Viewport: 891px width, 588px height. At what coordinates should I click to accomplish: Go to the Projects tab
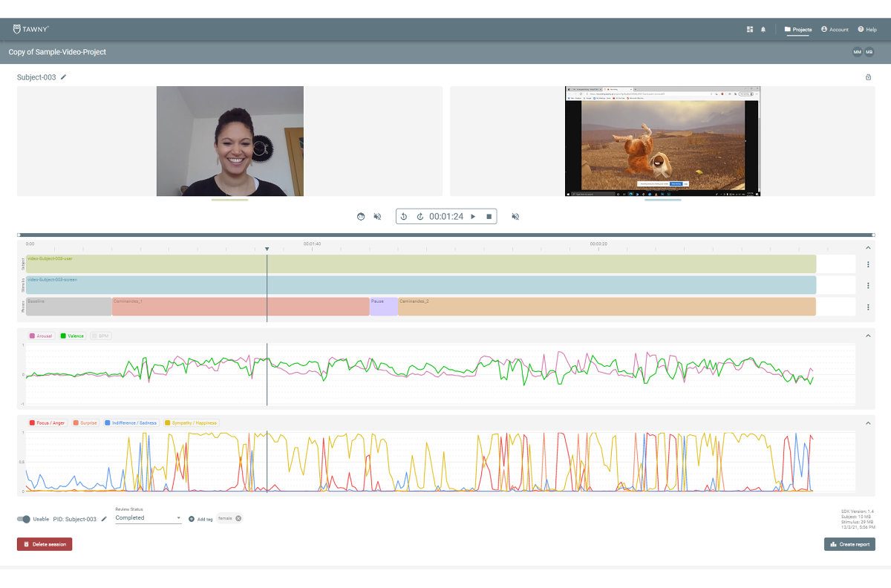tap(798, 30)
